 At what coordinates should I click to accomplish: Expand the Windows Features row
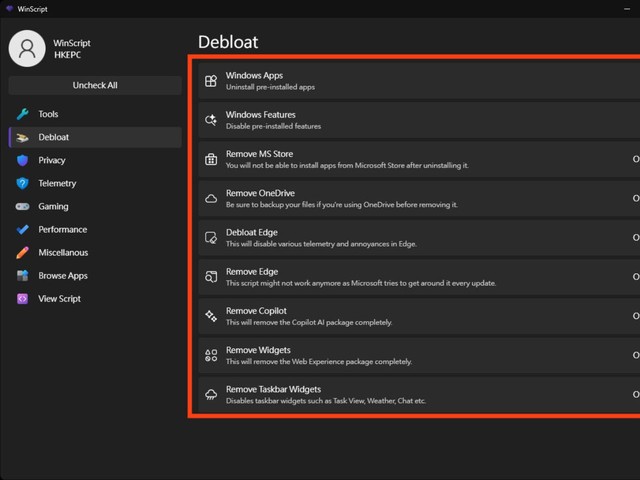tap(419, 120)
